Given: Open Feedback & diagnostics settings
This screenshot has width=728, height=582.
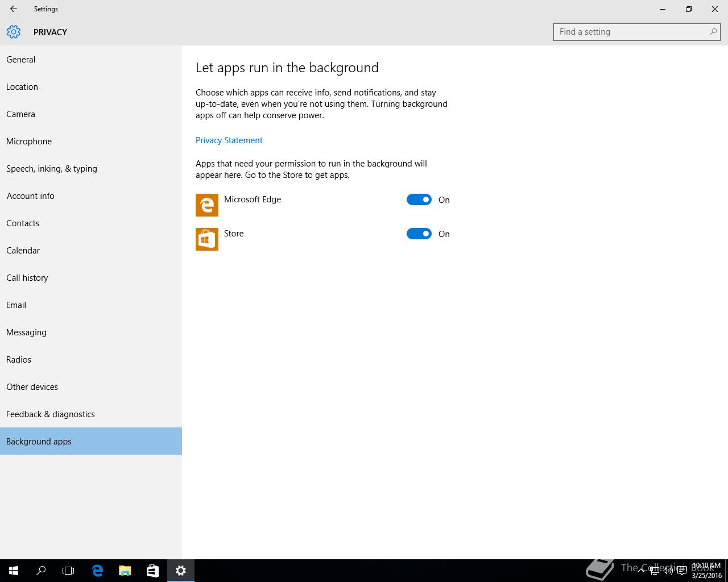Looking at the screenshot, I should tap(91, 414).
